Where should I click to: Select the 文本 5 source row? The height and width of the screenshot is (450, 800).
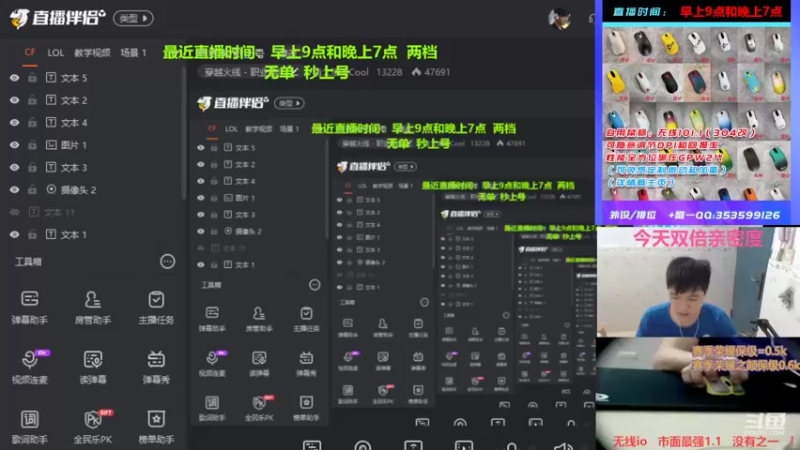[93, 78]
